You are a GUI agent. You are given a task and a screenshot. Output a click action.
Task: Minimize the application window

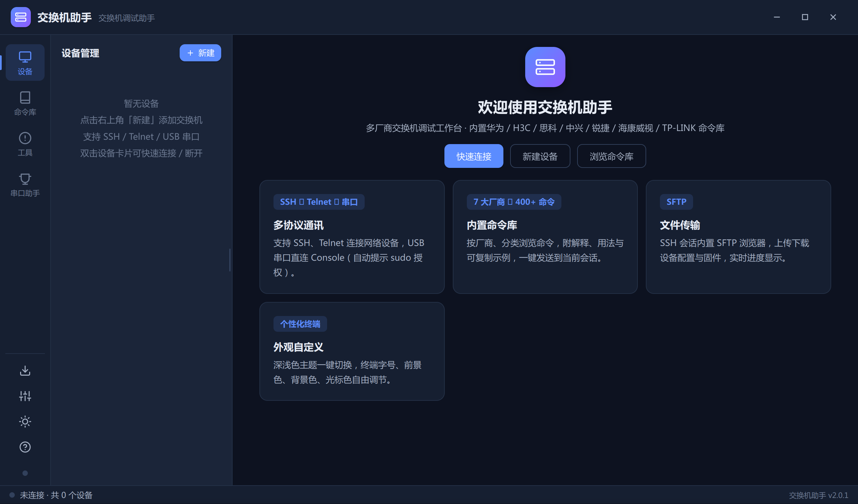777,17
